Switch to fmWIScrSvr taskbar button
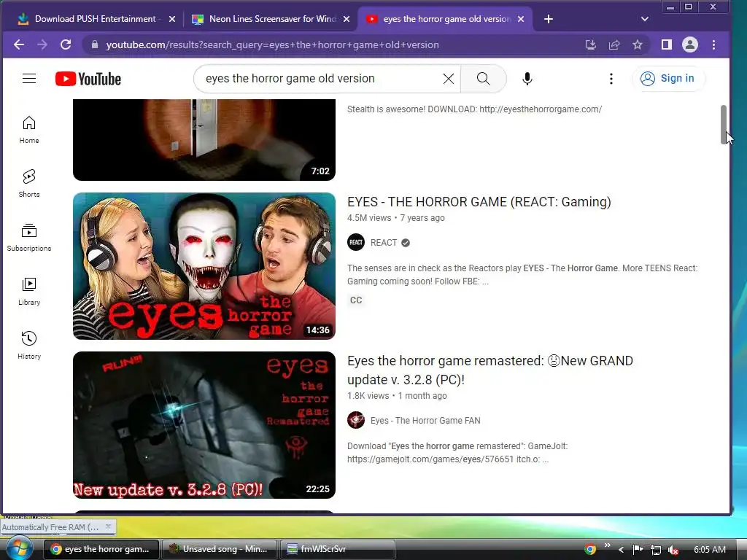The width and height of the screenshot is (747, 560). pos(337,549)
